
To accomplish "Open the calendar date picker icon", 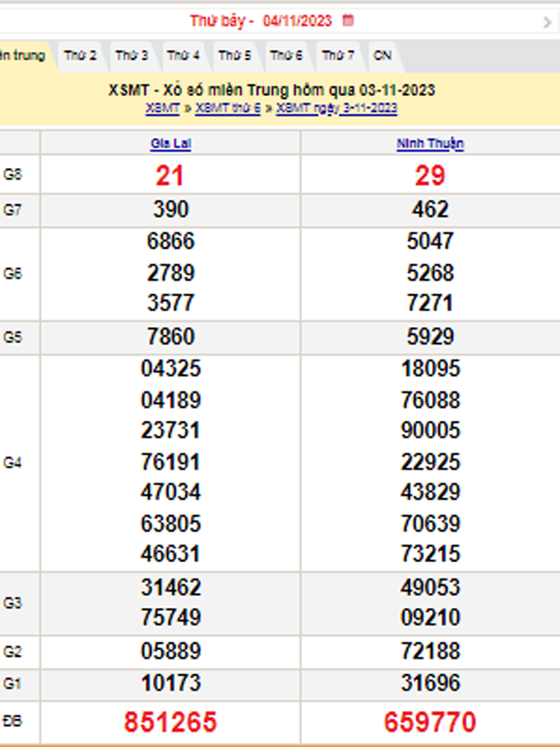I will 348,21.
